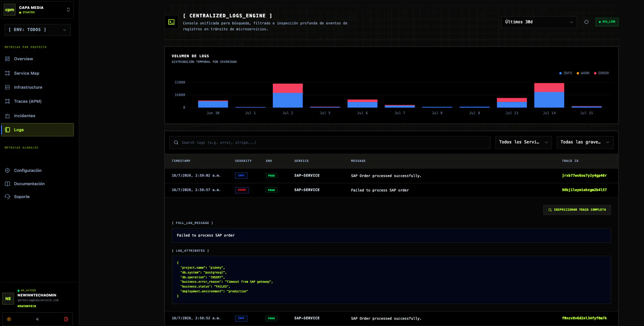Collapse the expanded Failed to process row
The height and width of the screenshot is (326, 644).
pyautogui.click(x=391, y=190)
